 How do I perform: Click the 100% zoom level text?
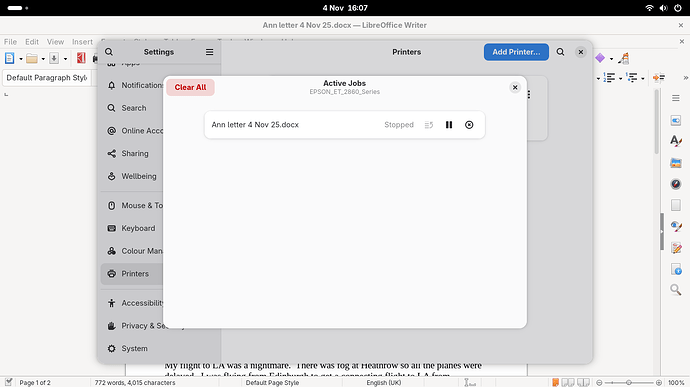pos(676,383)
